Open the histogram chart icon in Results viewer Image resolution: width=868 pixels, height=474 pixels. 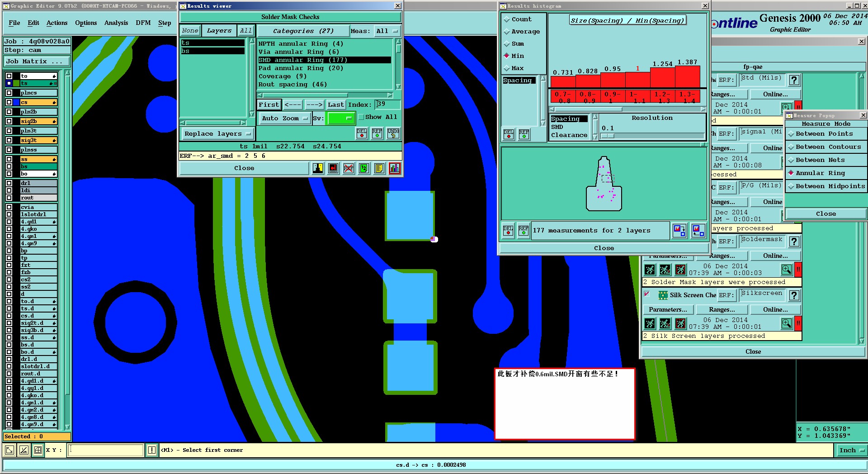(394, 168)
